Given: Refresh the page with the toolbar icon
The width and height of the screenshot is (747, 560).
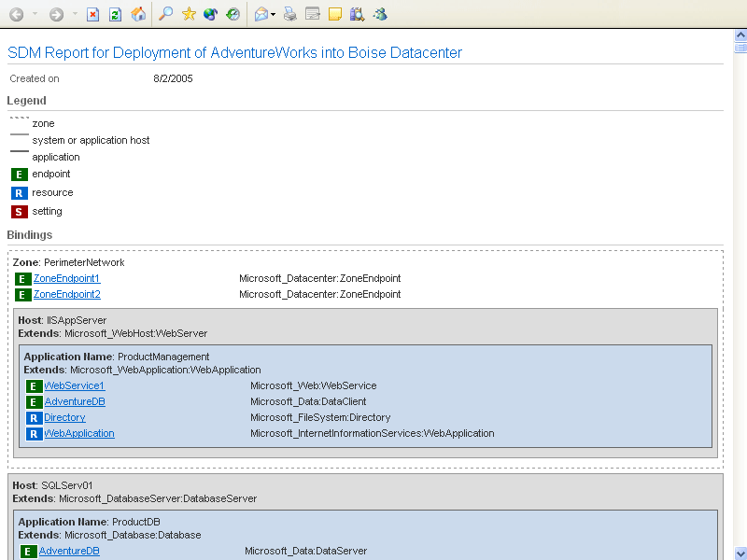Looking at the screenshot, I should (115, 14).
